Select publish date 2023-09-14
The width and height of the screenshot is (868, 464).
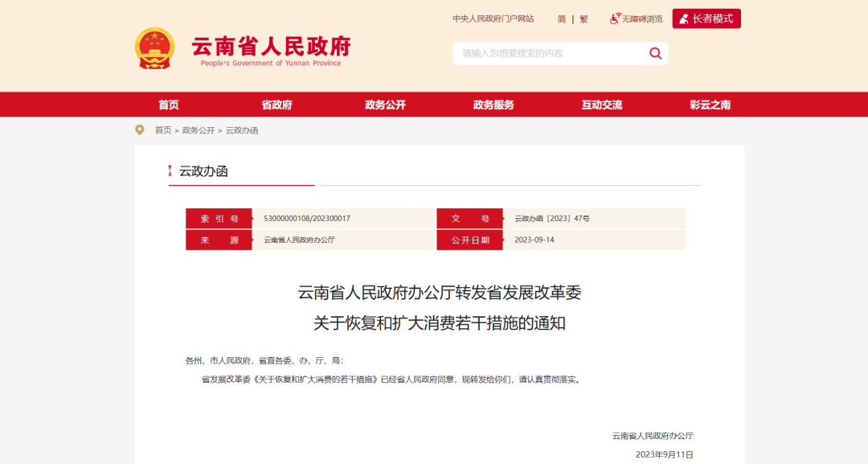click(x=534, y=240)
